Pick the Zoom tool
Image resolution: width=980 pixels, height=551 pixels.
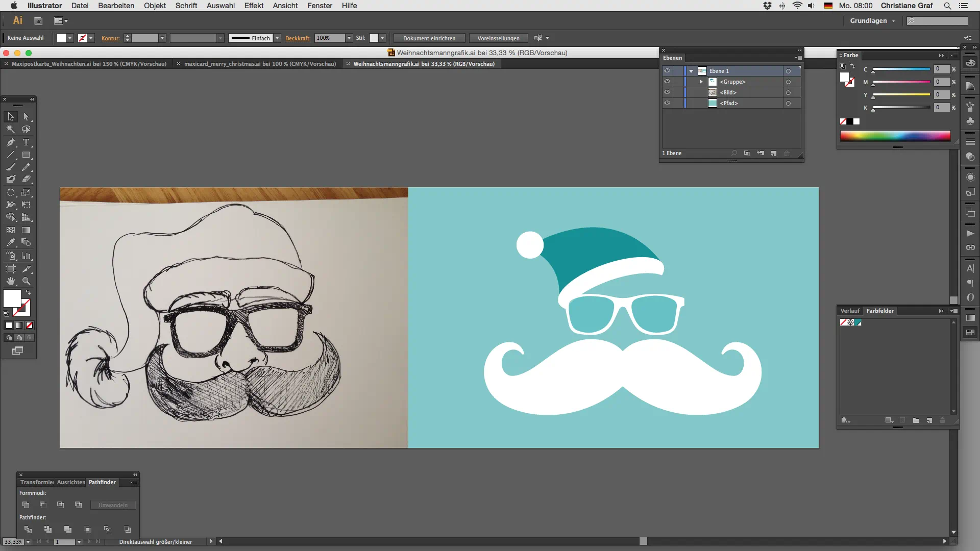click(26, 281)
